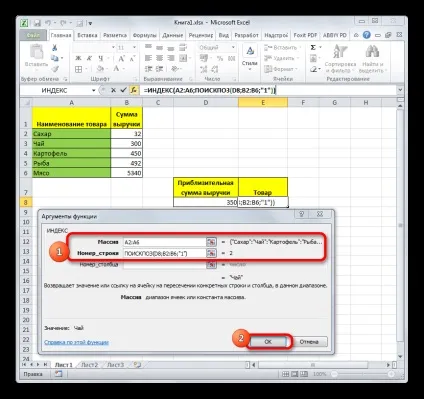Switch to the Вставка tab
Screen dimensions: 424x399
[x=87, y=35]
